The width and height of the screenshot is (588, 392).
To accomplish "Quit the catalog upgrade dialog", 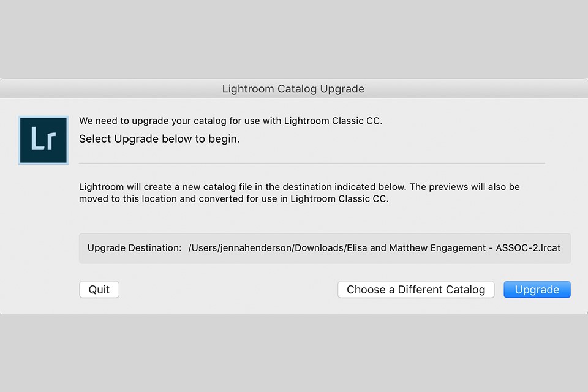I will coord(99,290).
